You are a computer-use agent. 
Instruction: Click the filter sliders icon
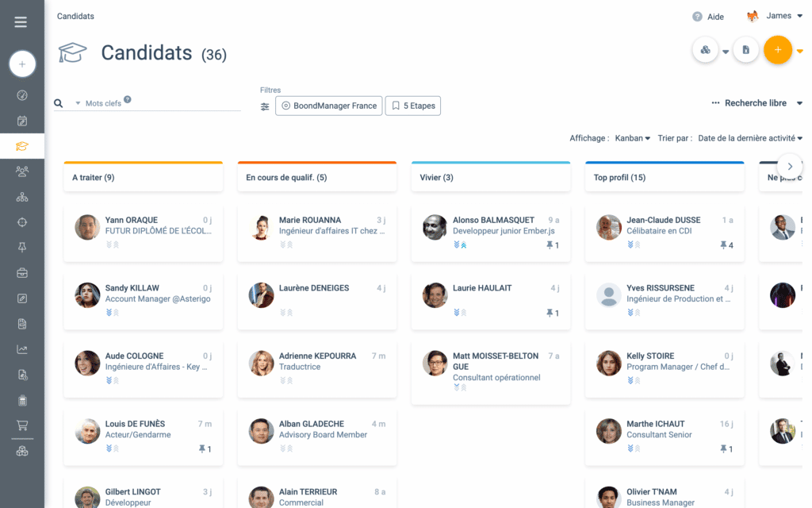tap(265, 106)
